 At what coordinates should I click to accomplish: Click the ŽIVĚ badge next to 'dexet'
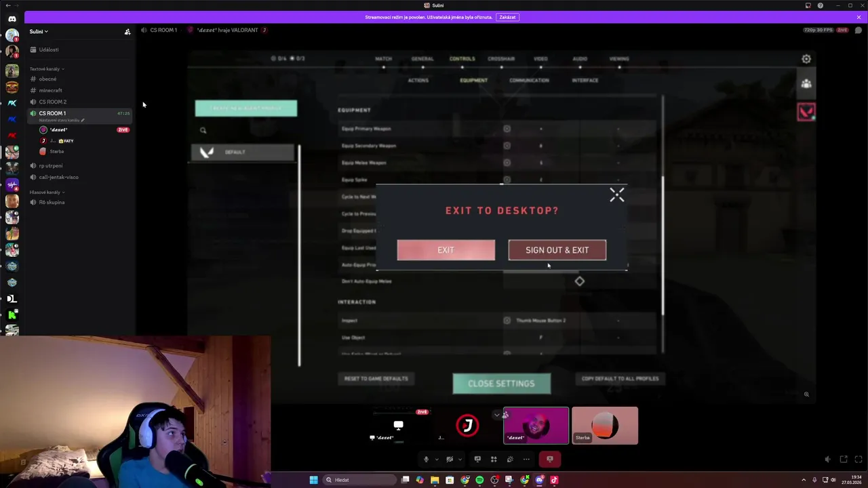click(123, 130)
